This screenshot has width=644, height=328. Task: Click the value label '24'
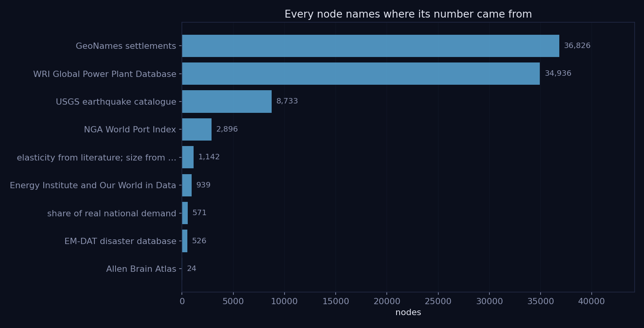coord(192,269)
